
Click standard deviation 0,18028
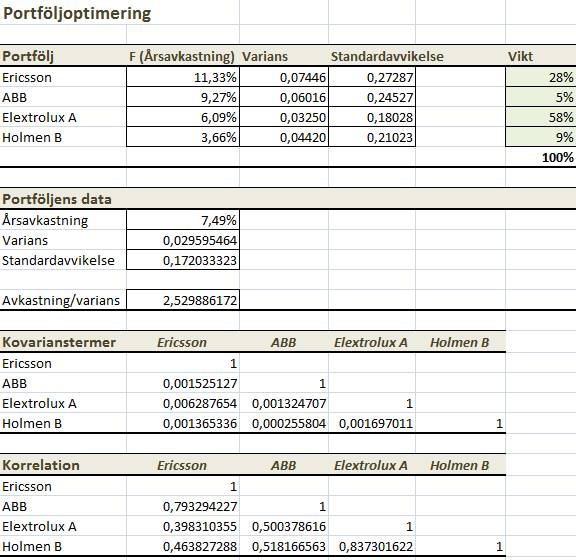click(x=372, y=117)
